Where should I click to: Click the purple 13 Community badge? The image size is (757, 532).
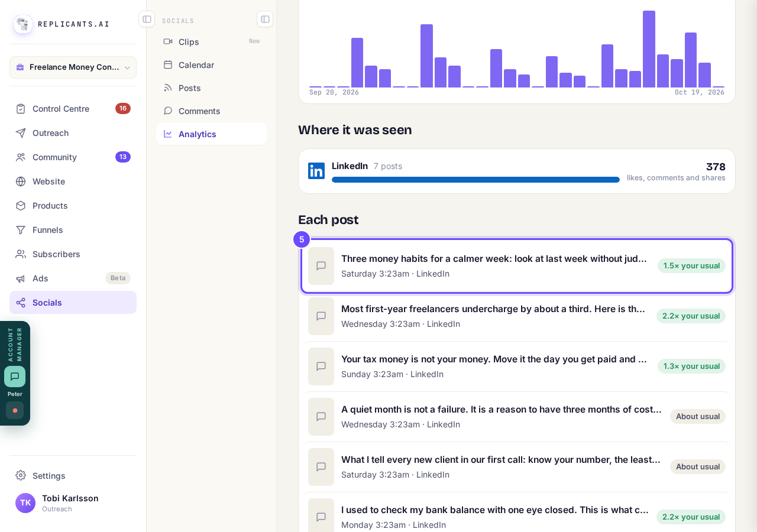(123, 157)
